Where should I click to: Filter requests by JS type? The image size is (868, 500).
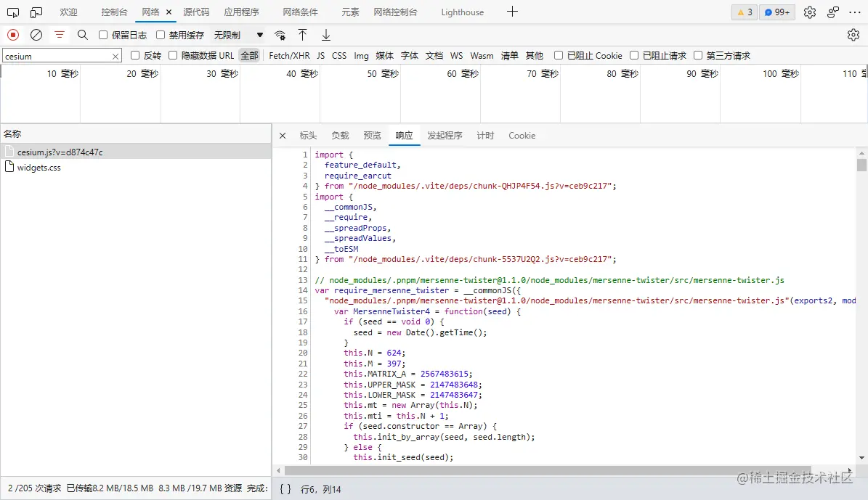click(320, 55)
